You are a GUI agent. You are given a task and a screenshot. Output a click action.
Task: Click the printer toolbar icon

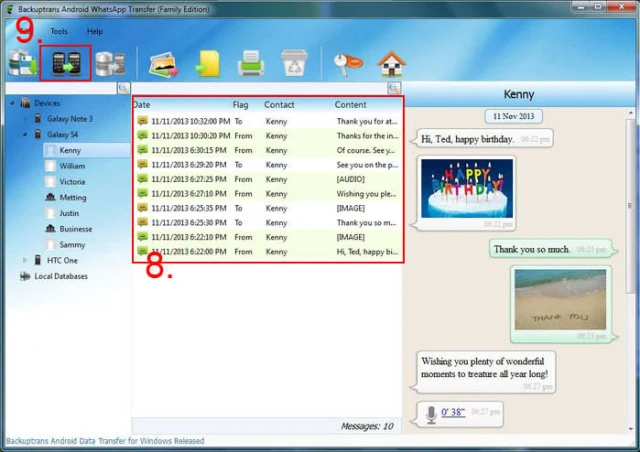[x=251, y=63]
